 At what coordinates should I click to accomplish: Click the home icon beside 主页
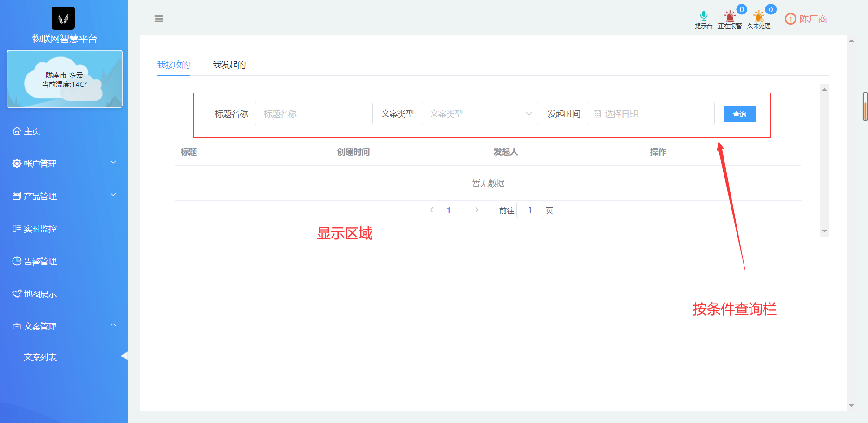17,131
